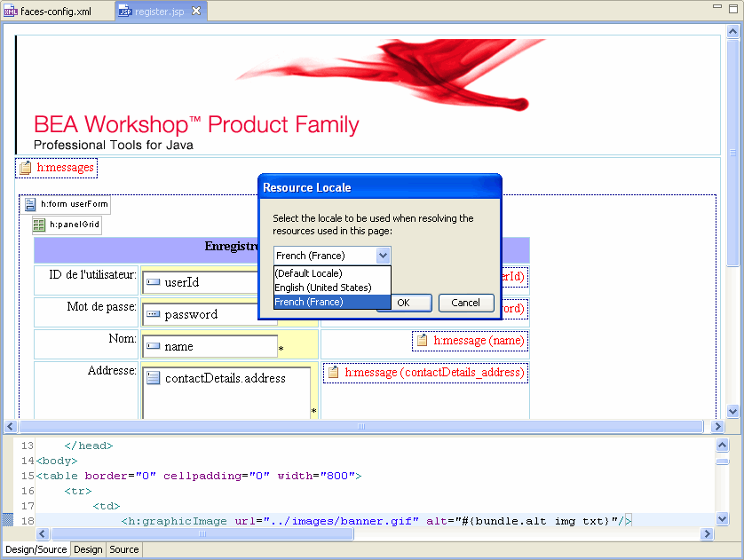Click the source pane scroll down arrow
The width and height of the screenshot is (744, 560).
[722, 519]
